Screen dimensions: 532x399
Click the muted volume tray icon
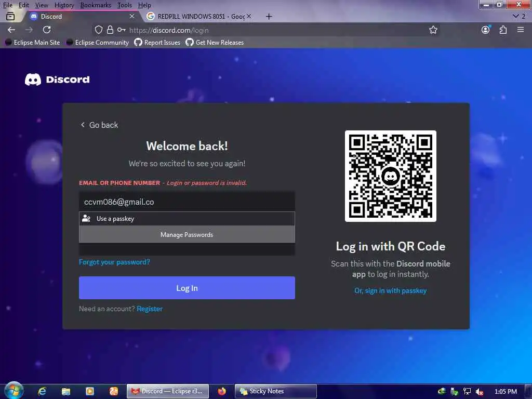(480, 392)
